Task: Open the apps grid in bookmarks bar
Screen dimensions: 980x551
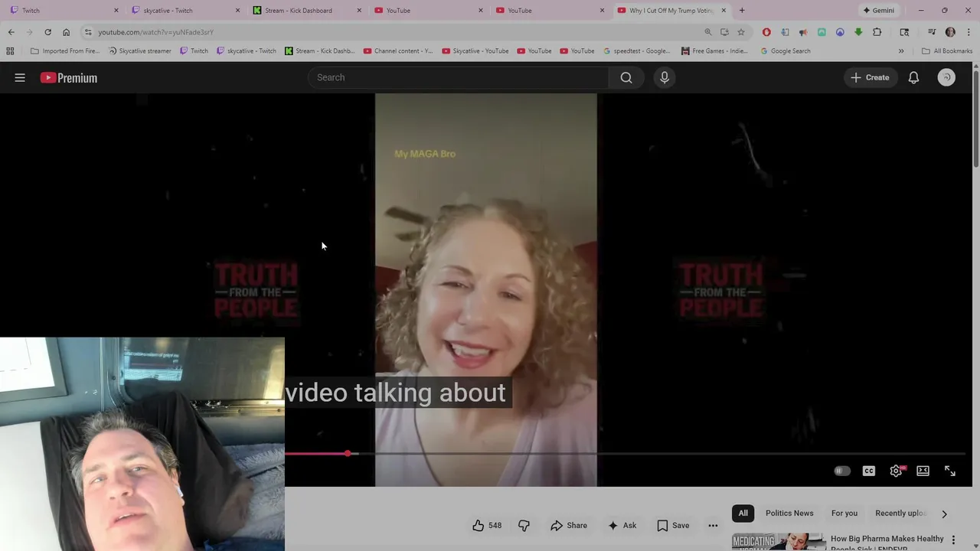Action: 10,51
